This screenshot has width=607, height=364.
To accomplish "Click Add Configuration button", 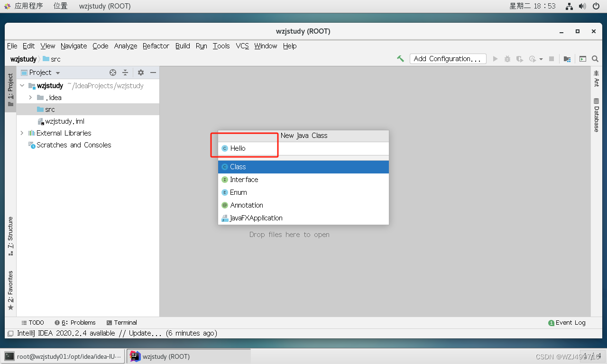I will click(x=448, y=59).
